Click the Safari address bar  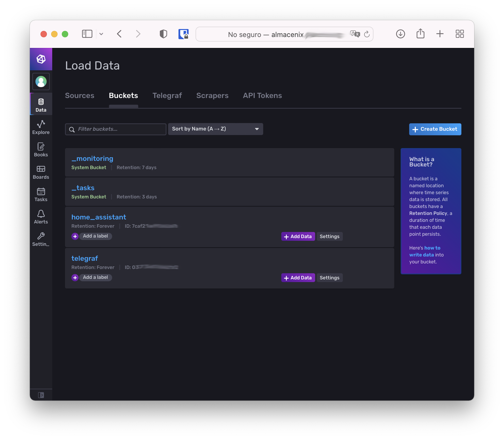click(284, 34)
